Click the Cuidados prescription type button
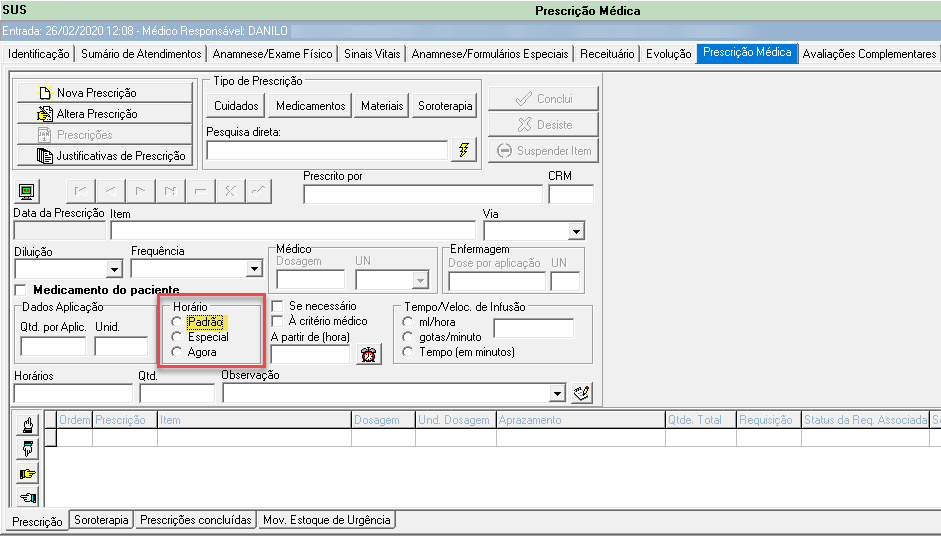The image size is (941, 536). click(236, 106)
